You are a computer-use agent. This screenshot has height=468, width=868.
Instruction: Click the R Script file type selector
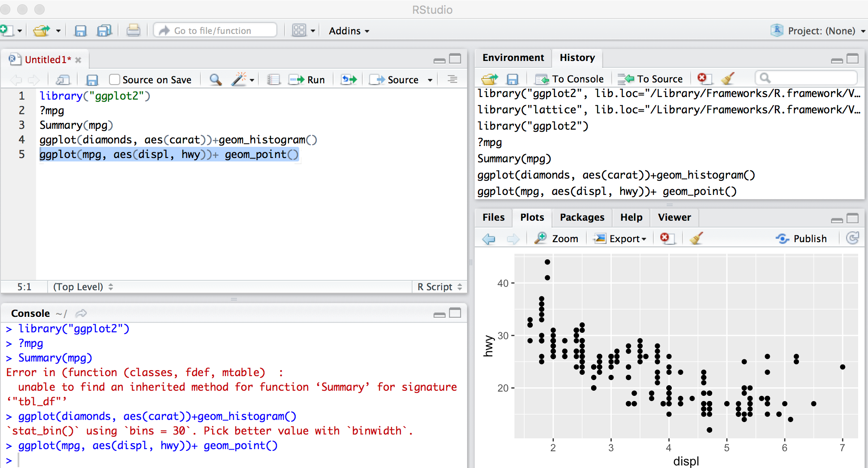(439, 287)
